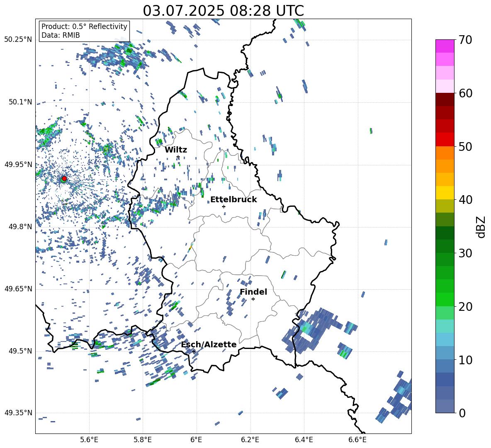
Task: Click the Data: RMIB text
Action: click(x=61, y=35)
